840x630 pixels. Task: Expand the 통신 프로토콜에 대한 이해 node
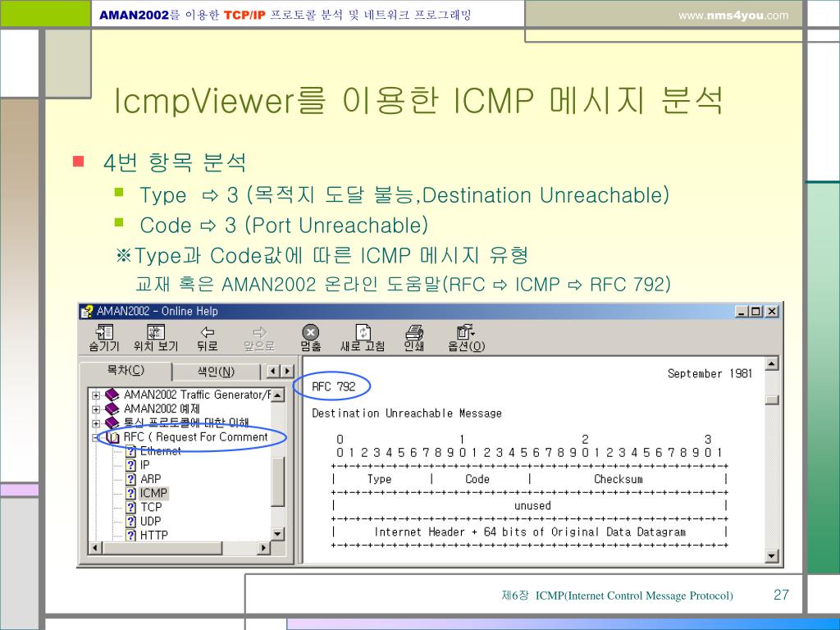coord(96,423)
